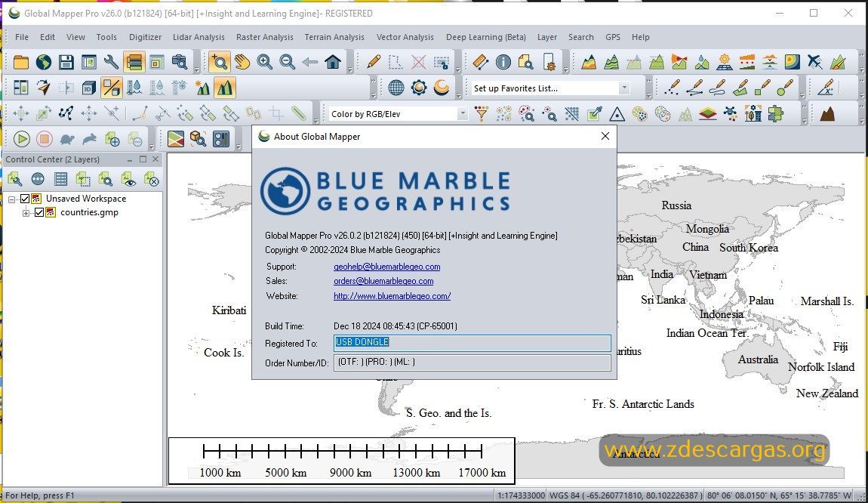Open the 3D viewer cube icon
Image resolution: width=868 pixels, height=503 pixels.
coord(88,88)
